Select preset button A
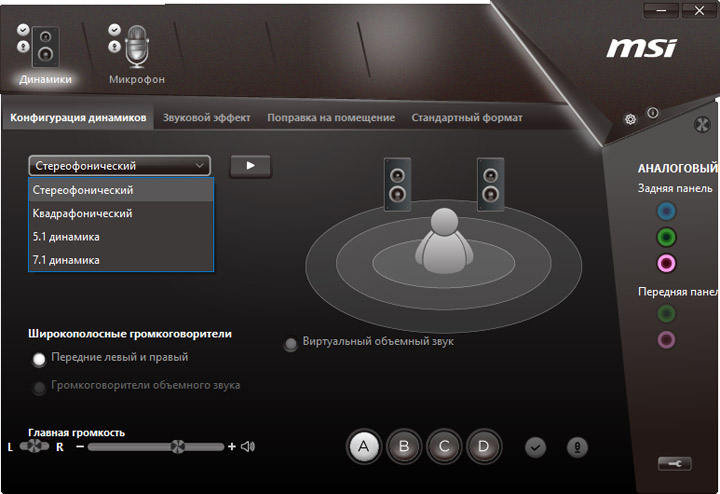 pos(364,446)
